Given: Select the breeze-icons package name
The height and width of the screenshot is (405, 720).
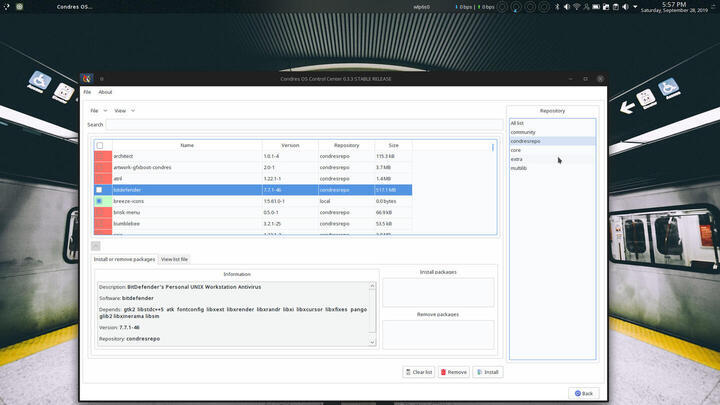Looking at the screenshot, I should pyautogui.click(x=129, y=201).
